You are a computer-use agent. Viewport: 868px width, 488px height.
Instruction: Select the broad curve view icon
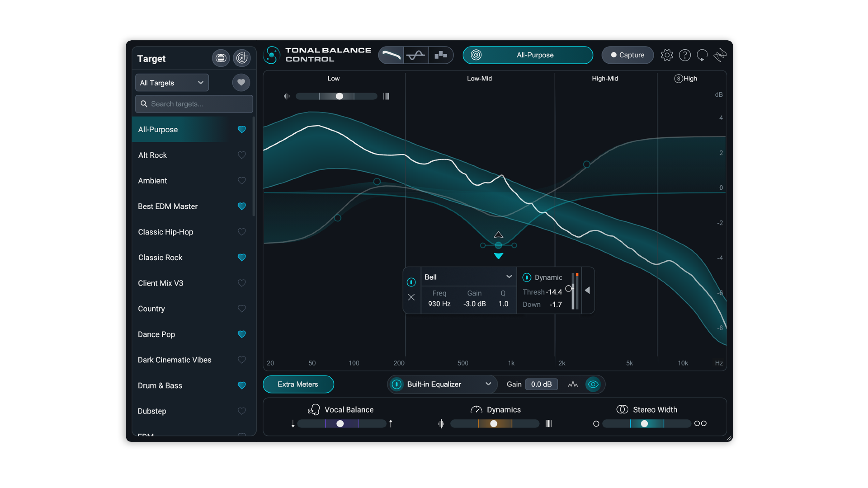(x=391, y=55)
